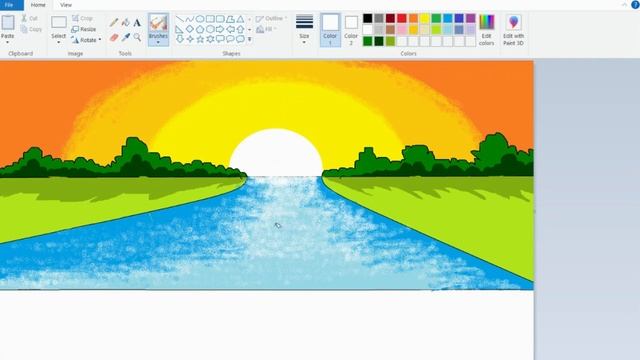
Task: Choose the Rounded rectangular callout shape
Action: click(x=220, y=39)
